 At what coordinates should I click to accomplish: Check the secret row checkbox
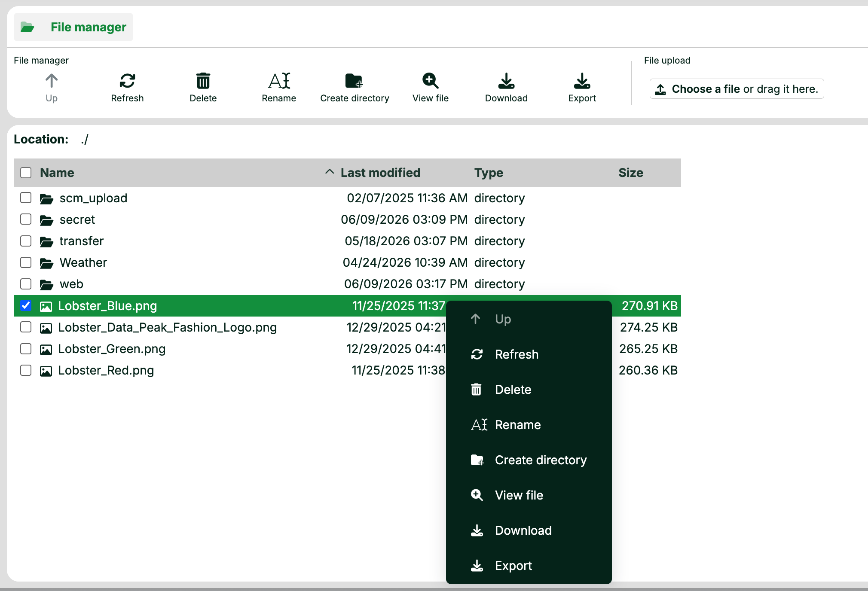tap(26, 219)
